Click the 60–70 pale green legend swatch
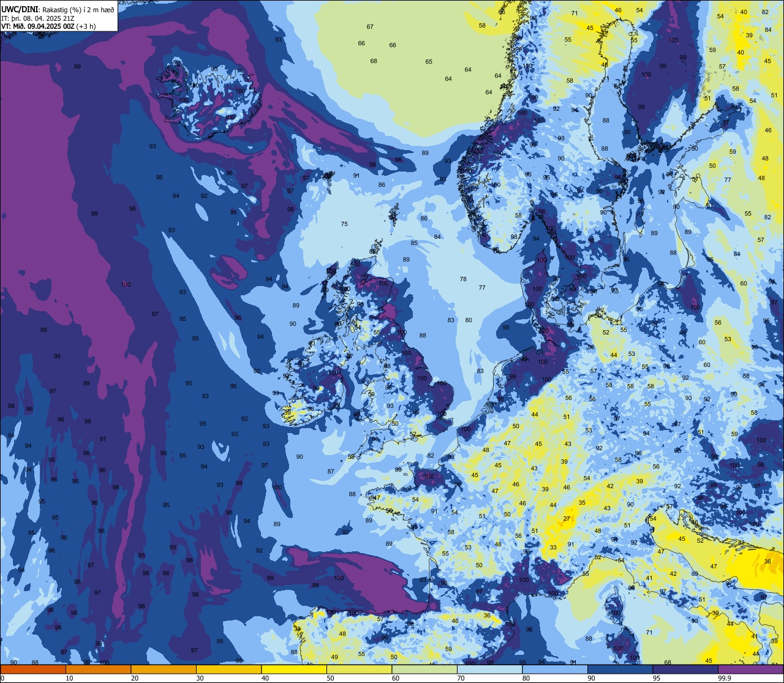Viewport: 784px width, 683px height. tap(424, 669)
